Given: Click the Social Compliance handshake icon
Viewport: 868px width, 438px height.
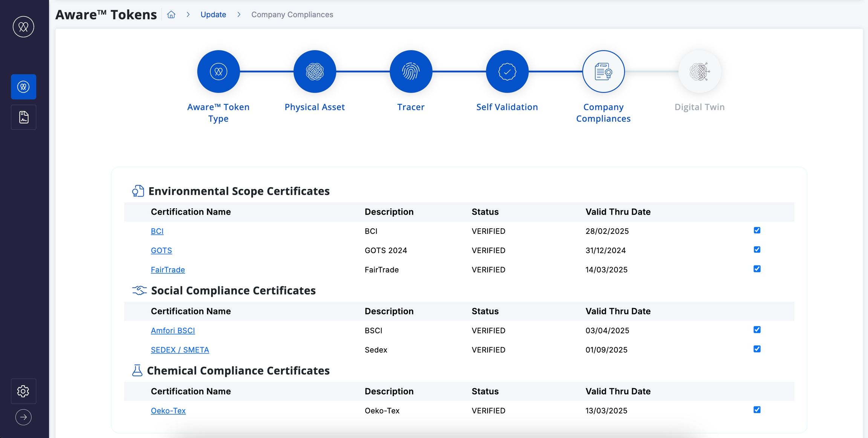Looking at the screenshot, I should (x=139, y=290).
